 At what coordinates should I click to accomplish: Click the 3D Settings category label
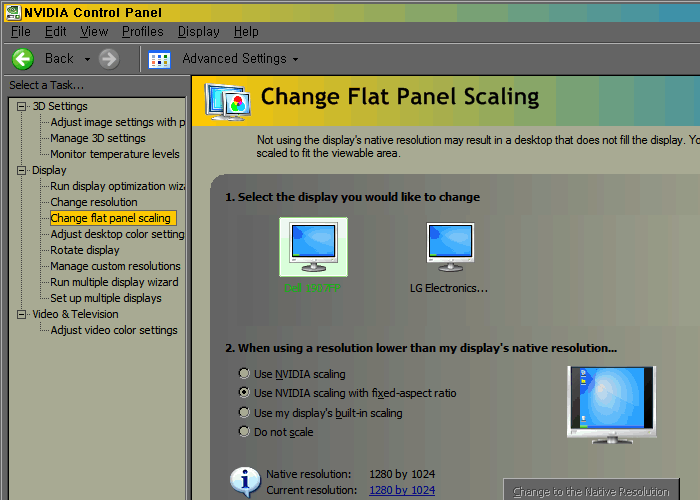coord(60,106)
